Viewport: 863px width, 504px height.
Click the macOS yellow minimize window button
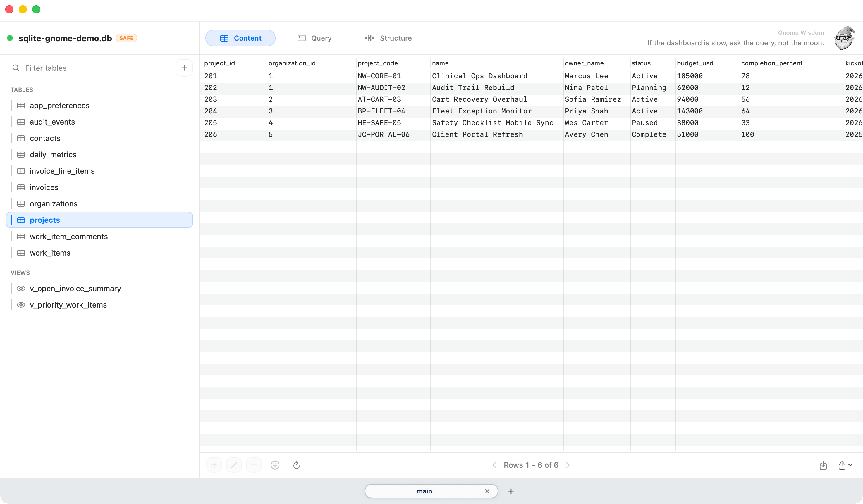coord(23,9)
